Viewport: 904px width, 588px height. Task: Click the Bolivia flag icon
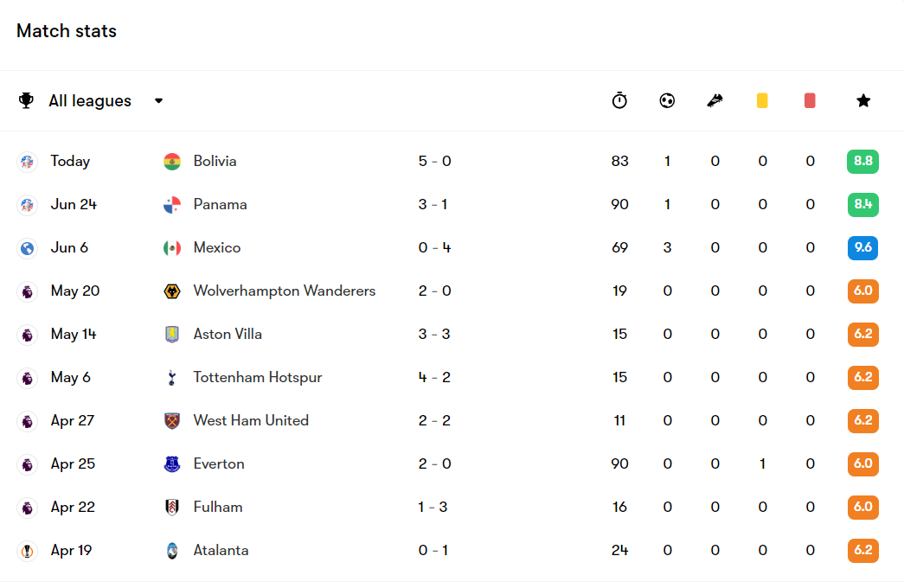pyautogui.click(x=172, y=162)
